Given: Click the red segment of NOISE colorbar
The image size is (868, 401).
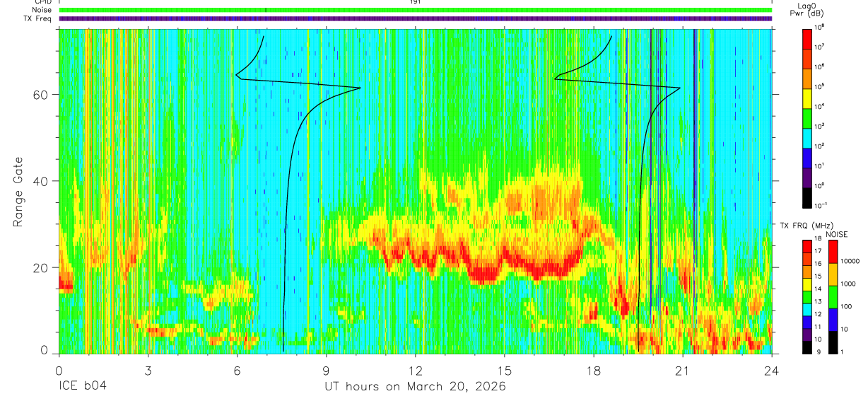Looking at the screenshot, I should pyautogui.click(x=833, y=251).
